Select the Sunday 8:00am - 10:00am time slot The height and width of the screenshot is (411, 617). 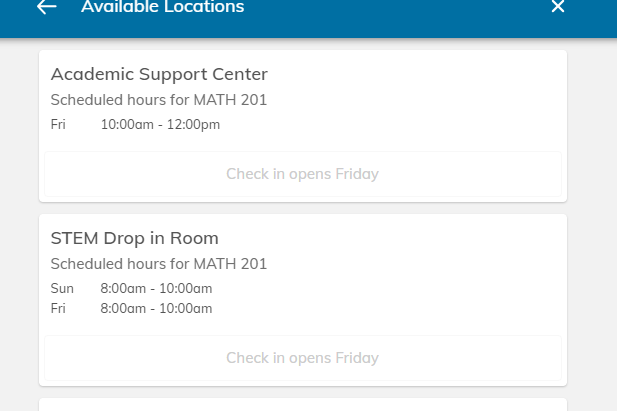pos(156,289)
